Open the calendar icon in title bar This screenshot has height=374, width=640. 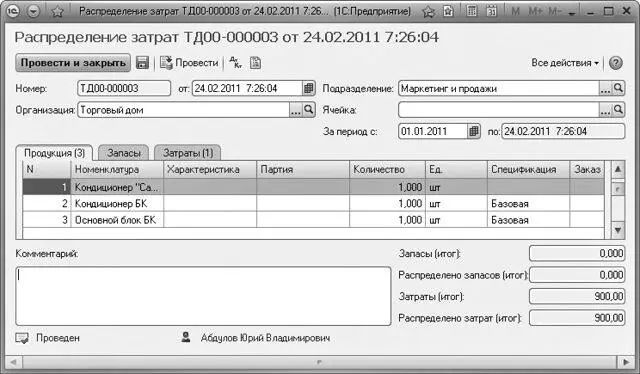pyautogui.click(x=492, y=11)
